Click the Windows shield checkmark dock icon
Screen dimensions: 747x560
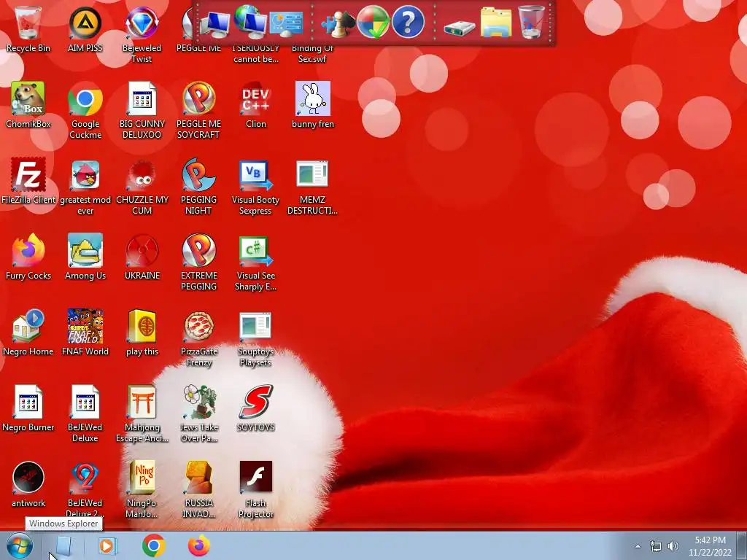point(373,22)
